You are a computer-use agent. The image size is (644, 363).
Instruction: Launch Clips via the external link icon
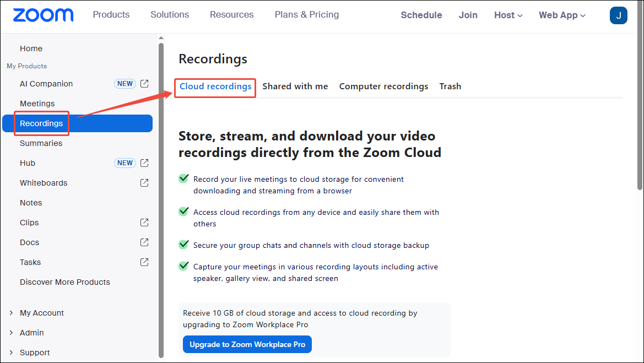[x=144, y=222]
